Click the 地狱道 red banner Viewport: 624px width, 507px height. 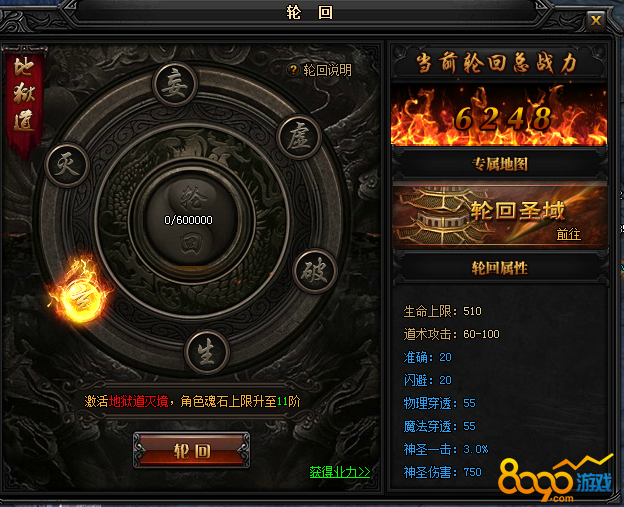click(x=24, y=101)
